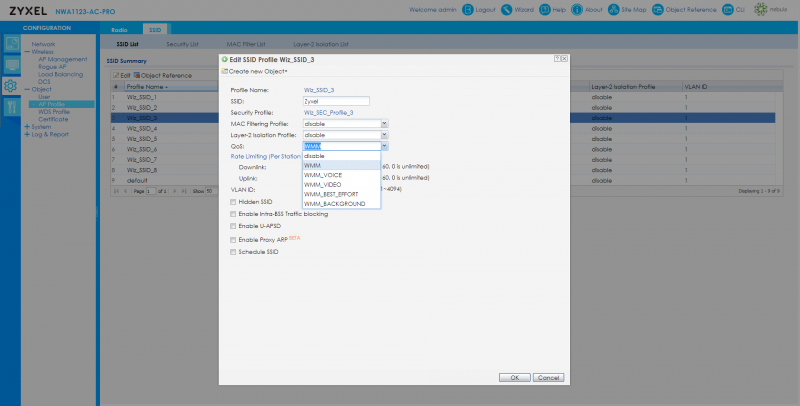Click the Logout icon
Screen dimensions: 800x406
(467, 10)
